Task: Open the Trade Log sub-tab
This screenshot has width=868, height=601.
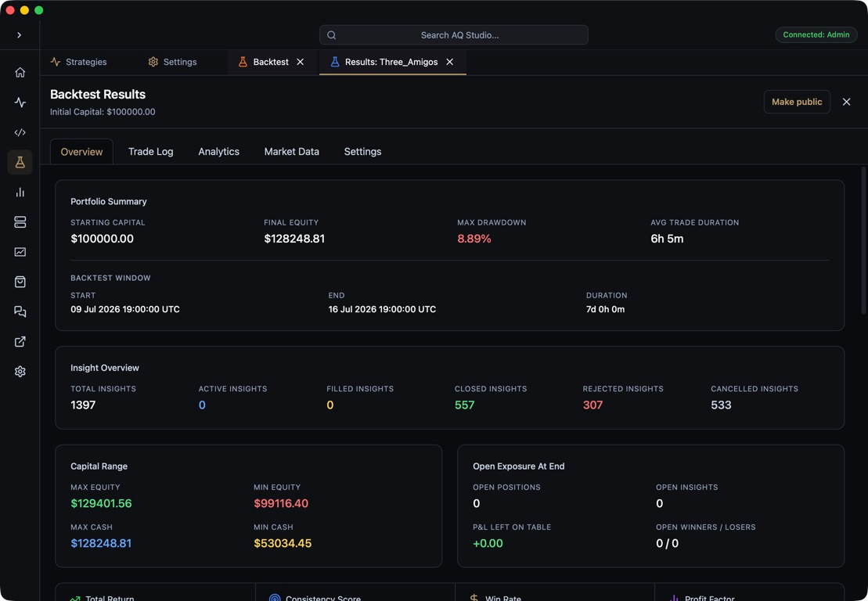Action: pos(150,152)
